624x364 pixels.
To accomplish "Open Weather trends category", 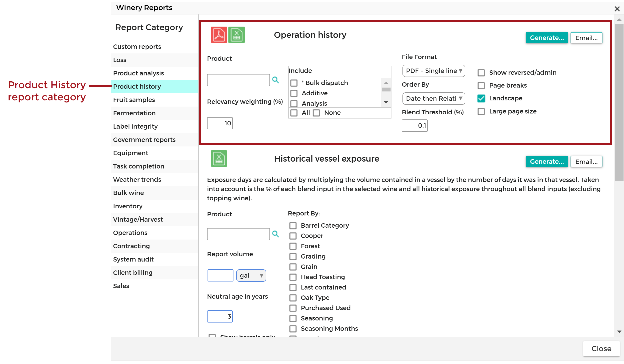I will [155, 180].
